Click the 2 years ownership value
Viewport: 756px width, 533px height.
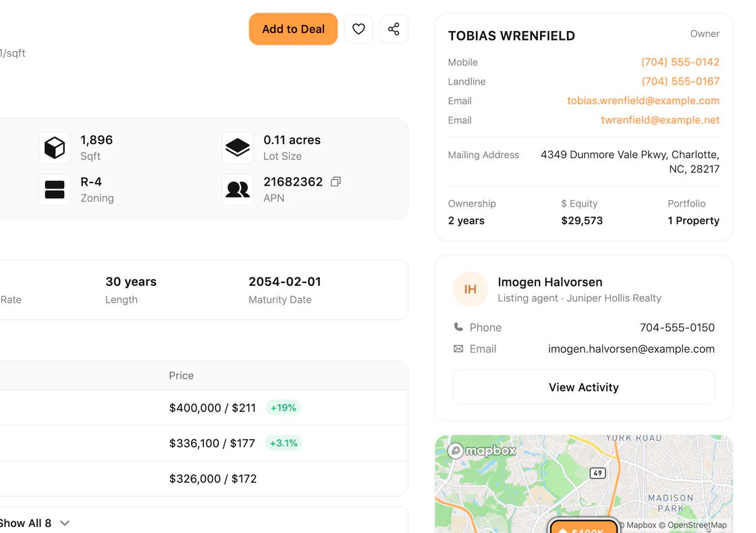click(x=466, y=220)
